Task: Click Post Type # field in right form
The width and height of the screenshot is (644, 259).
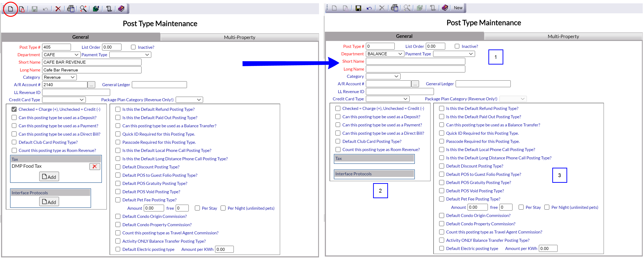Action: [380, 46]
